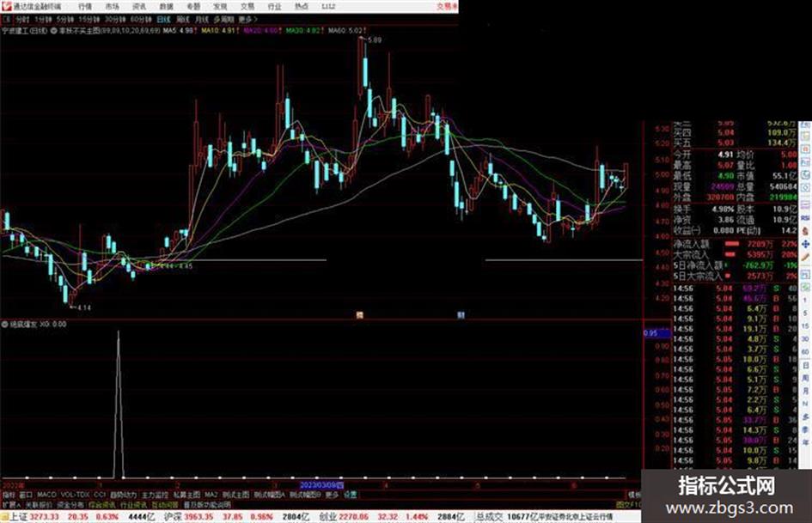Image resolution: width=812 pixels, height=523 pixels.
Task: Open the 市场 menu
Action: click(113, 7)
